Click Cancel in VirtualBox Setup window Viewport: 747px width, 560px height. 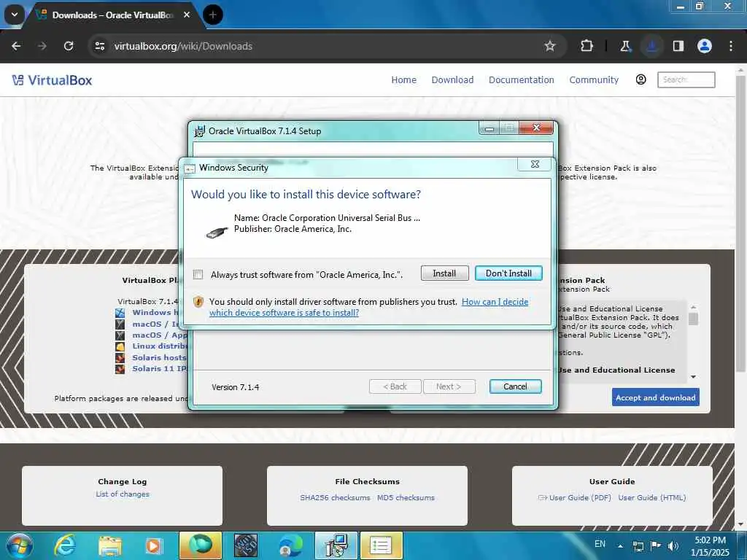point(515,386)
